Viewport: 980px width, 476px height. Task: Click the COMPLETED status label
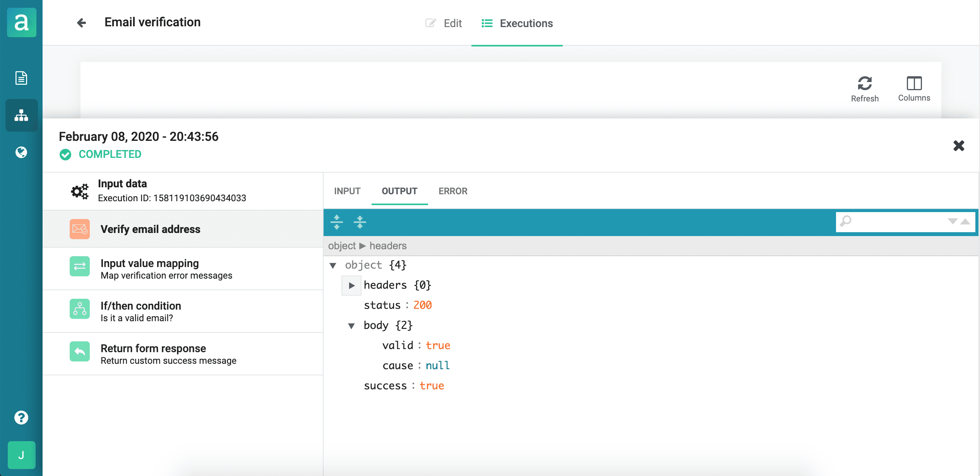tap(110, 154)
